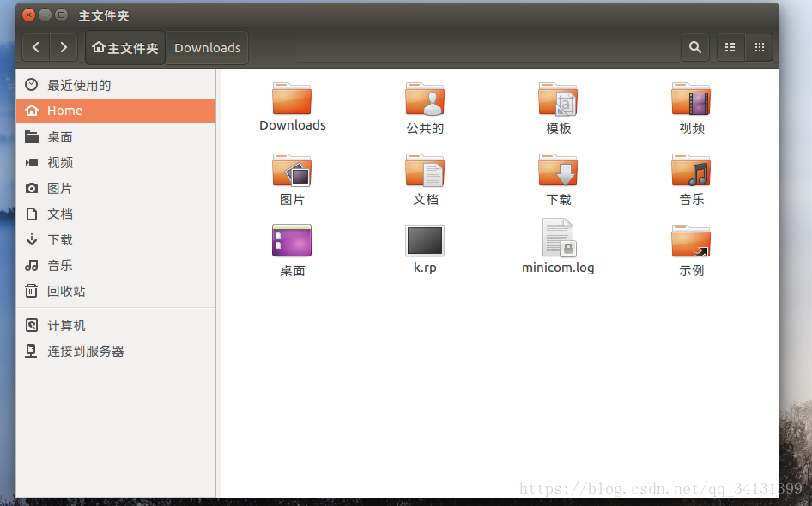This screenshot has width=812, height=506.
Task: Open 音乐 in the sidebar
Action: tap(116, 265)
